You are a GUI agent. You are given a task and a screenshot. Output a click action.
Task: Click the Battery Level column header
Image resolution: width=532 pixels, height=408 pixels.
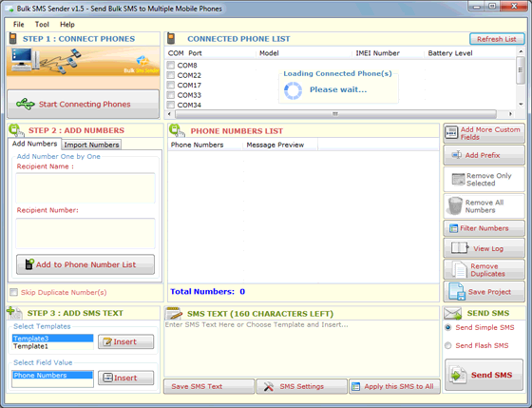[469, 53]
